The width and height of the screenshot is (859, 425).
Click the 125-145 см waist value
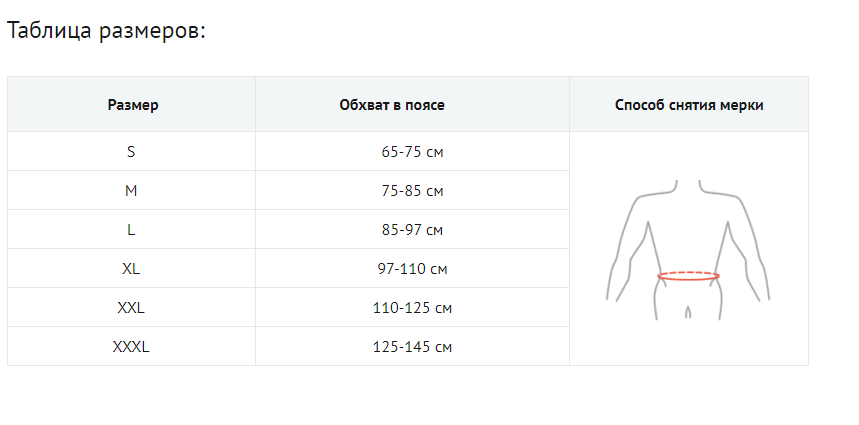[x=412, y=347]
